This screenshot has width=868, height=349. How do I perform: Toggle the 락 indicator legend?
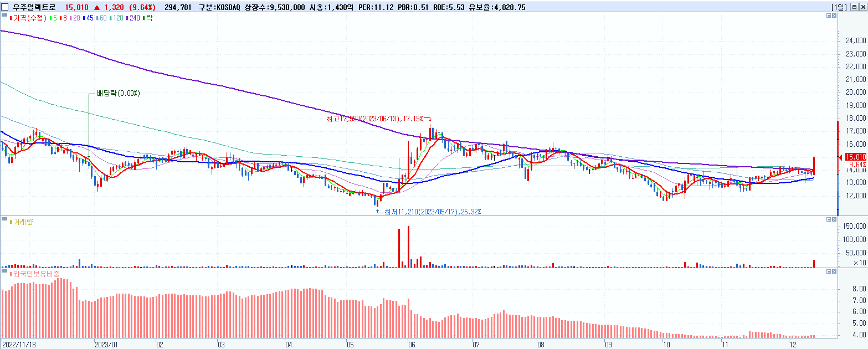[148, 18]
